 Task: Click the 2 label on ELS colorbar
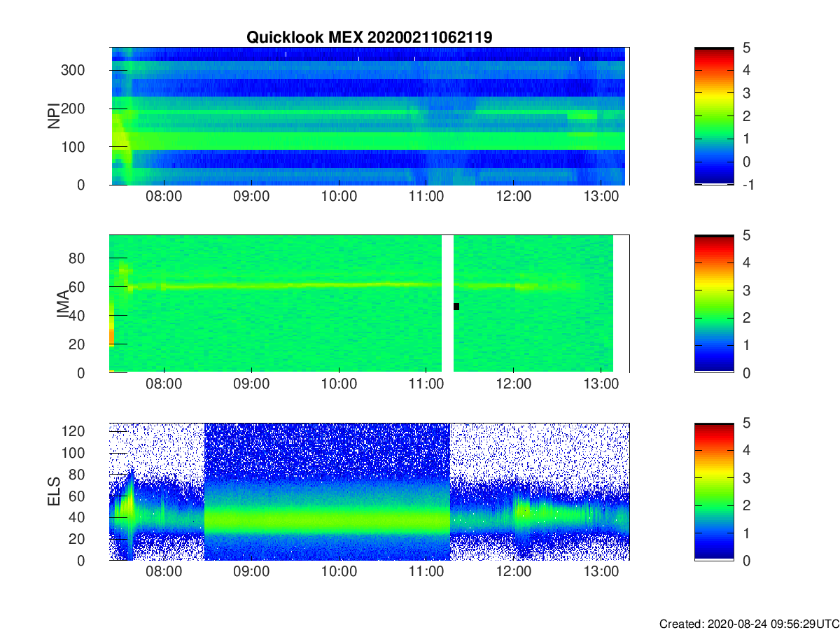click(746, 505)
